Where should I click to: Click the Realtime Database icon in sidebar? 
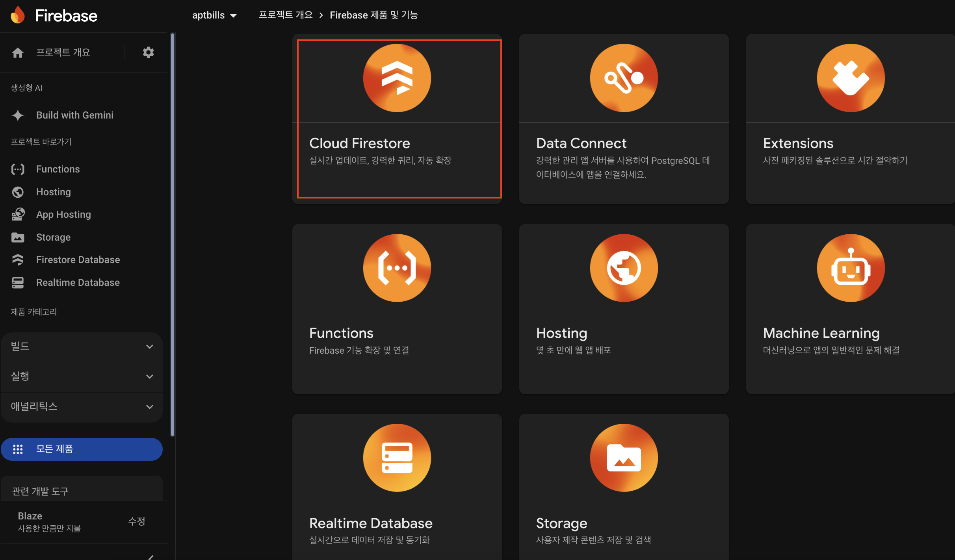pos(18,283)
